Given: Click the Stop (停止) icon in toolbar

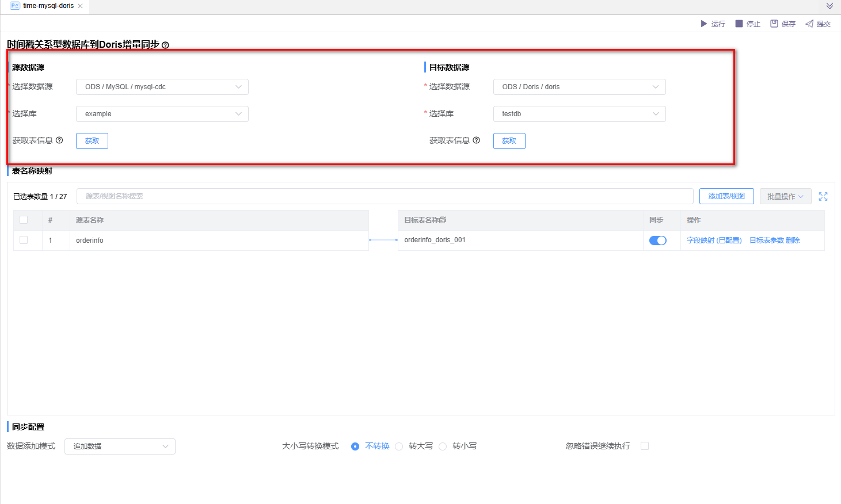Looking at the screenshot, I should [x=739, y=24].
